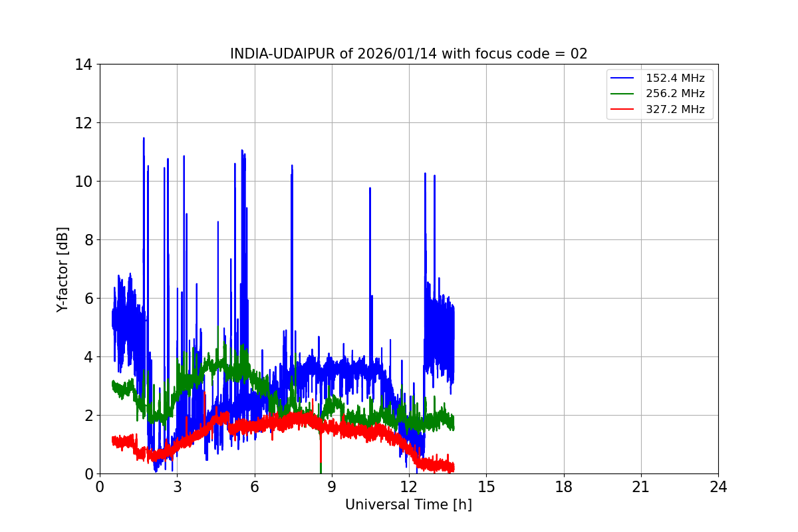798x532 pixels.
Task: Click the x-axis tick label 0
Action: (100, 487)
